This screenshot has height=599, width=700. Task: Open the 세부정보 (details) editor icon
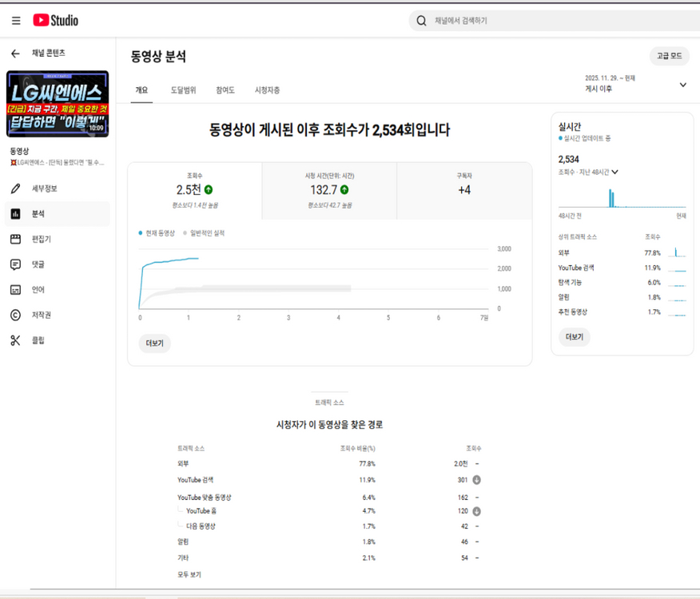(x=14, y=188)
